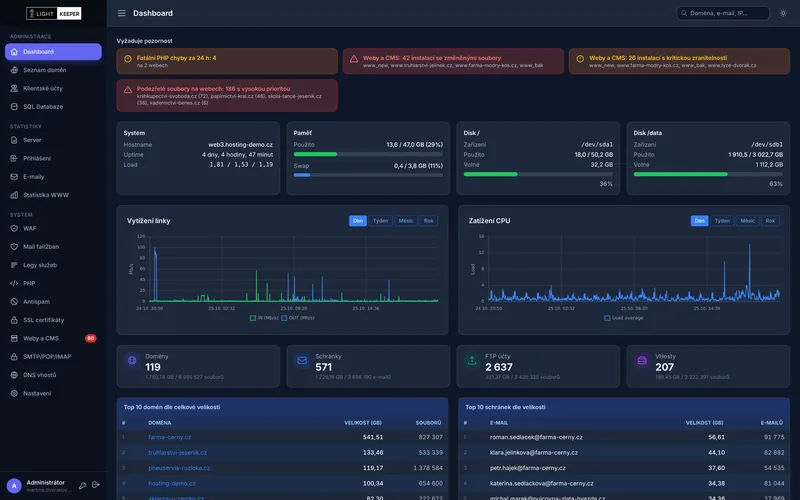This screenshot has width=800, height=500.
Task: Click the icon beside Weby a CMS
Action: click(14, 338)
